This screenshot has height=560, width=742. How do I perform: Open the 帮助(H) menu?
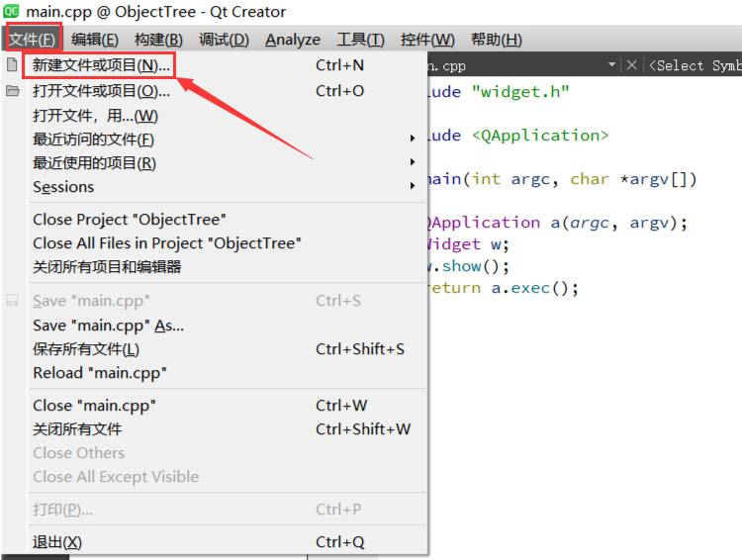coord(497,40)
